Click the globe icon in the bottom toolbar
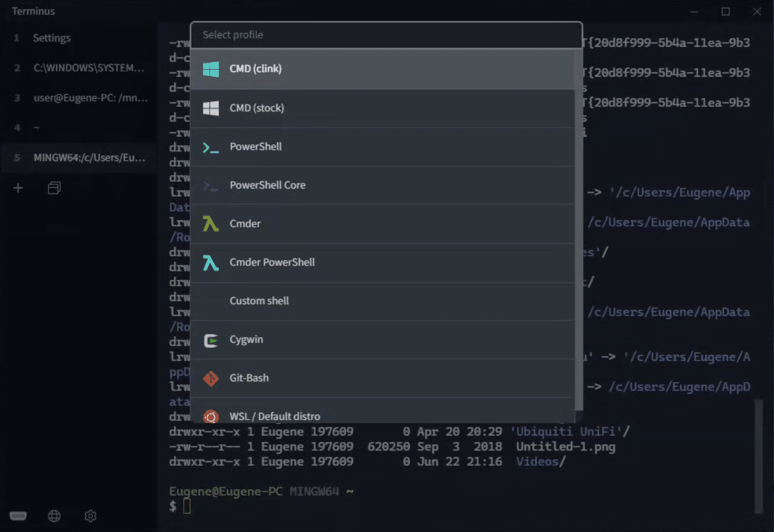 [x=54, y=516]
